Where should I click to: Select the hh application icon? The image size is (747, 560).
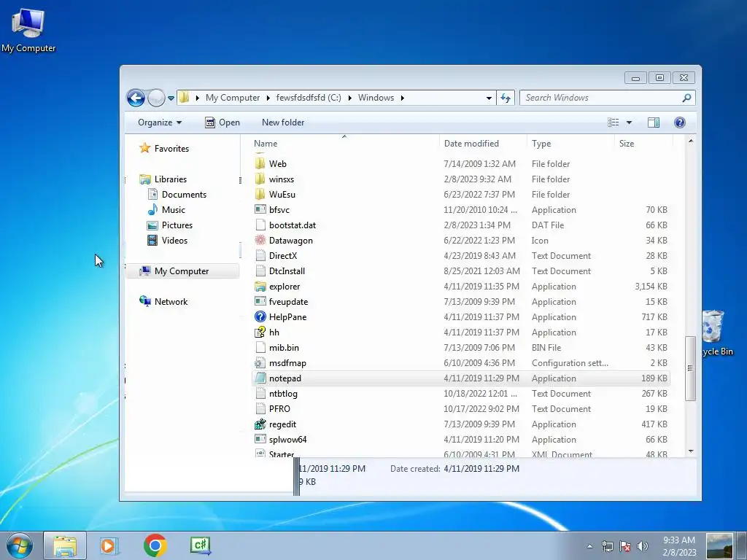coord(260,332)
